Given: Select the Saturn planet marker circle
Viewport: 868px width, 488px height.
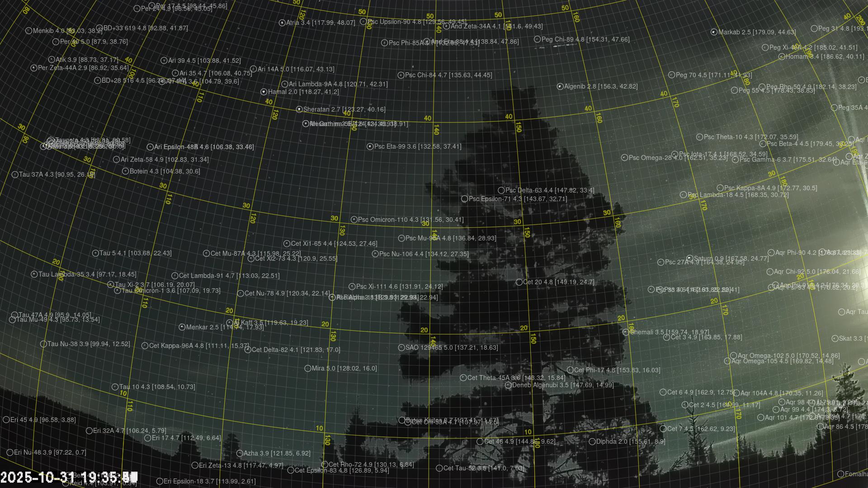Looking at the screenshot, I should [x=689, y=258].
